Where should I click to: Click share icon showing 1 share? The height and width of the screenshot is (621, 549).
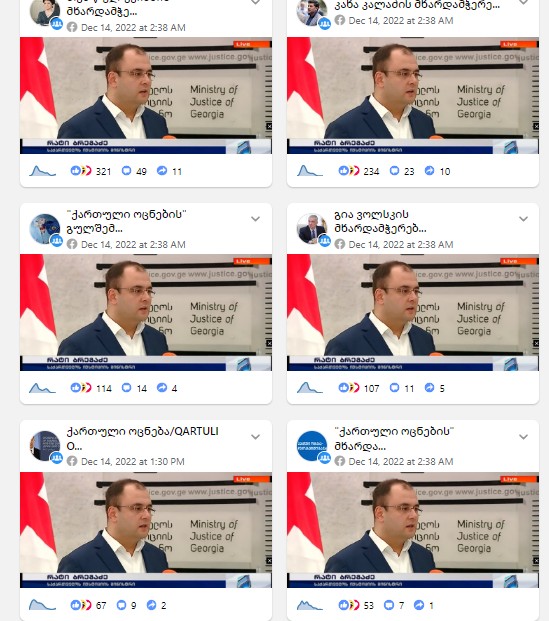(x=419, y=605)
